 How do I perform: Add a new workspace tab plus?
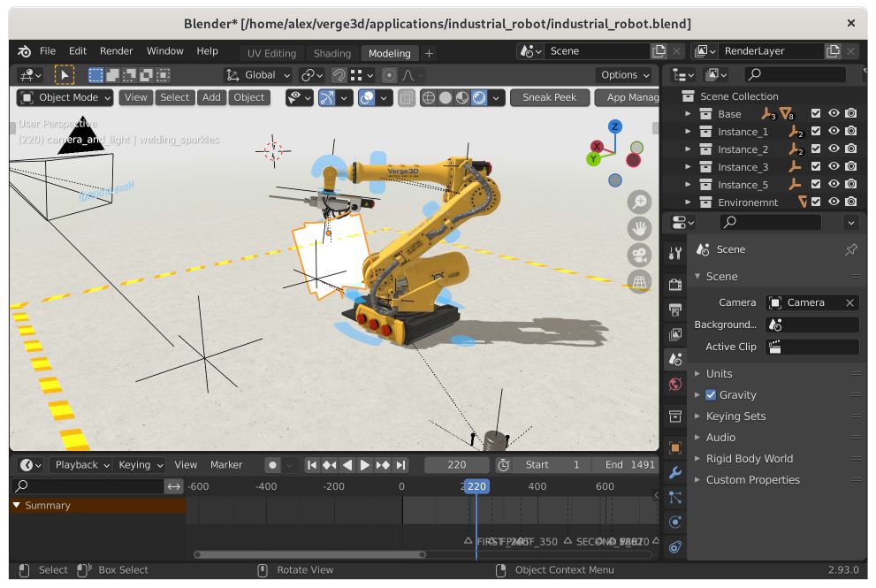coord(429,54)
